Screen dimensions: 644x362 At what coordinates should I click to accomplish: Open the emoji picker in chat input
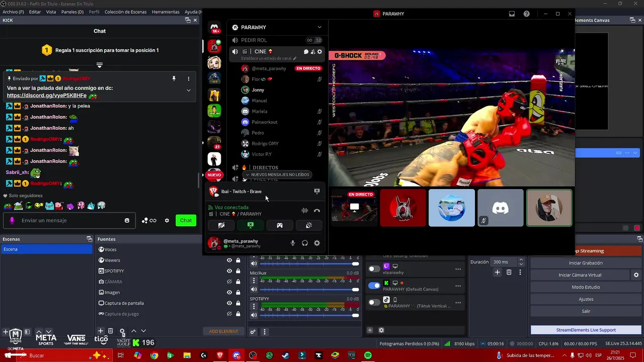coord(127,220)
